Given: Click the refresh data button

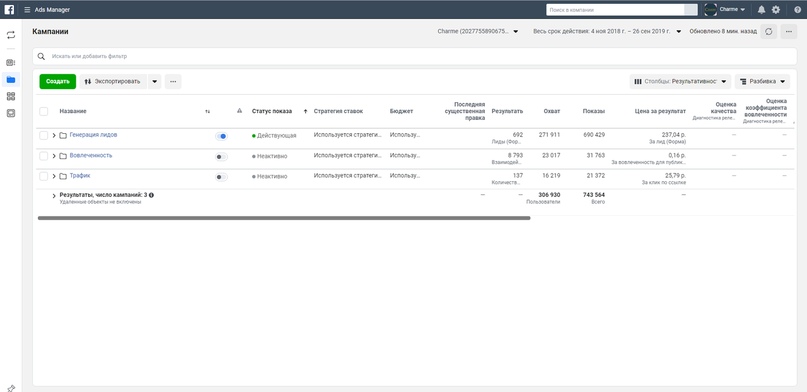Looking at the screenshot, I should (768, 31).
